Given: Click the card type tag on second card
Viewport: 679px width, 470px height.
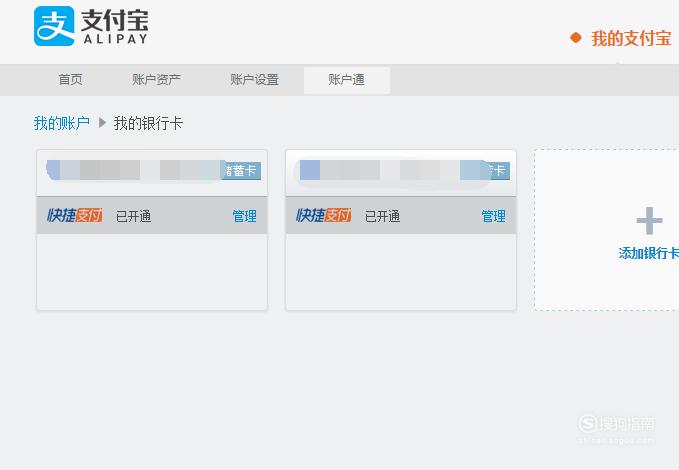Looking at the screenshot, I should (499, 170).
